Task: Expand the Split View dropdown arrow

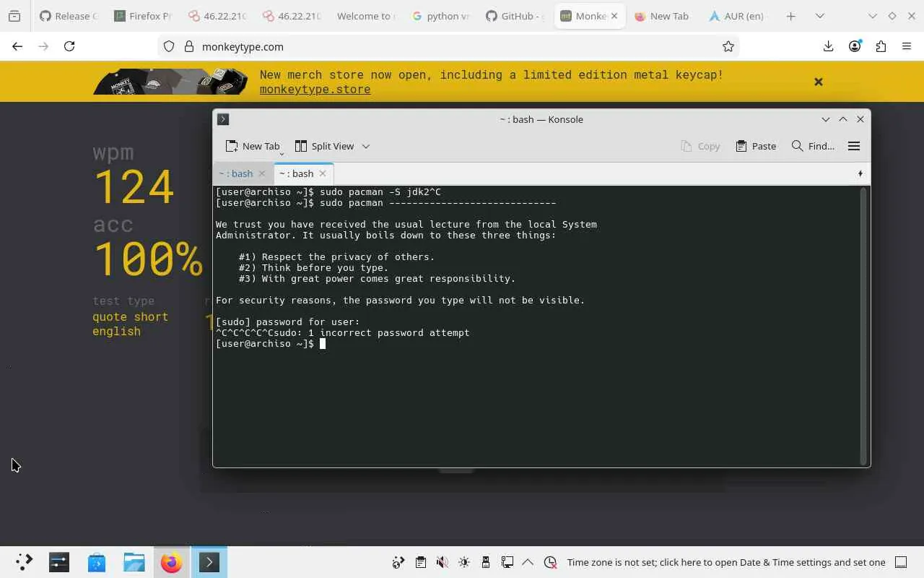Action: click(x=366, y=146)
